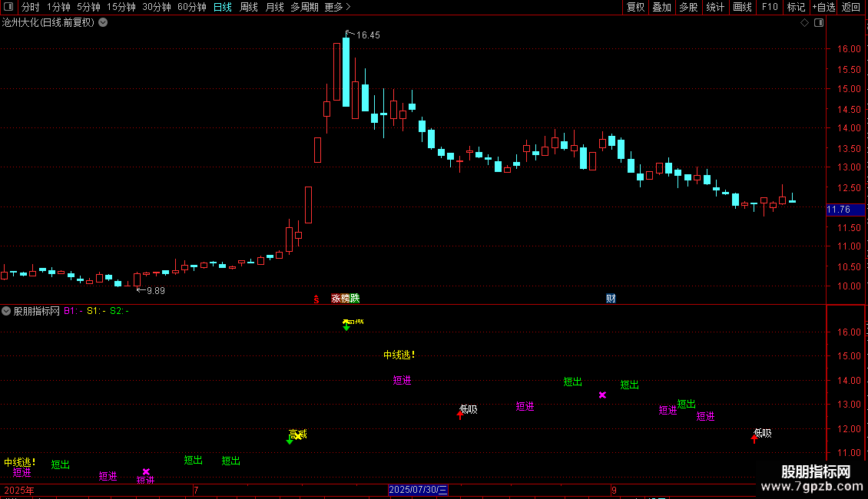Viewport: 868px width, 499px height.
Task: Click the 2025/07/30/三 date marker
Action: pyautogui.click(x=418, y=490)
